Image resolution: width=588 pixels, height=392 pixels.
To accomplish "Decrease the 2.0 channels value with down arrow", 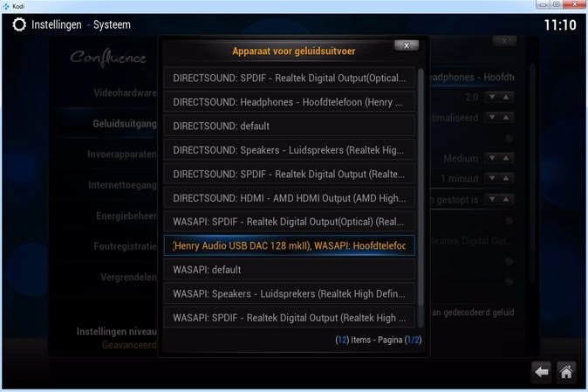I will [x=492, y=97].
